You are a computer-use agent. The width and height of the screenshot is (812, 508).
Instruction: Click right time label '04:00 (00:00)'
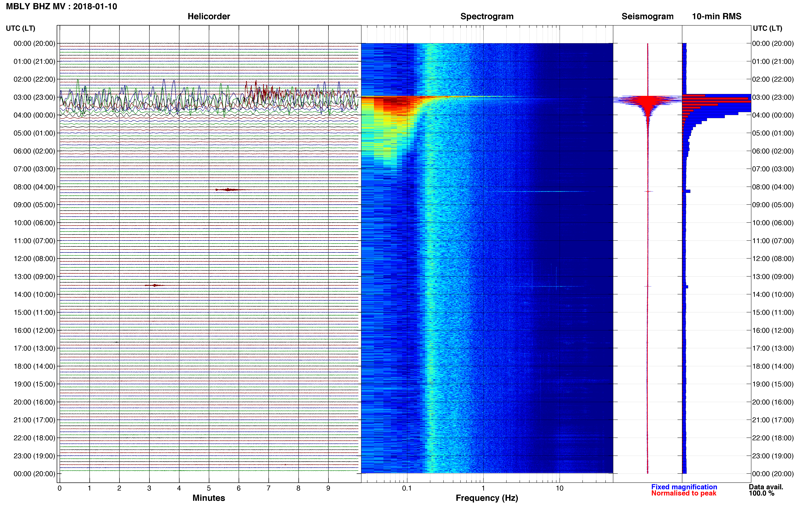click(x=773, y=115)
